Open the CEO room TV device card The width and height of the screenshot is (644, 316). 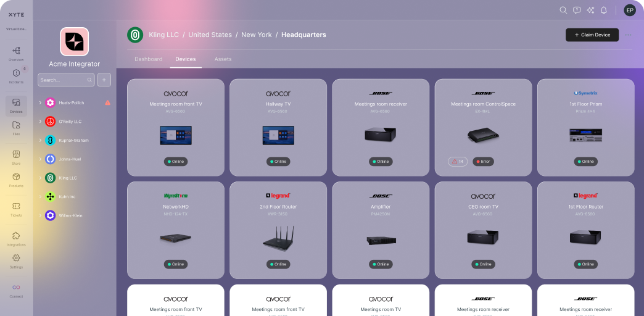(483, 230)
